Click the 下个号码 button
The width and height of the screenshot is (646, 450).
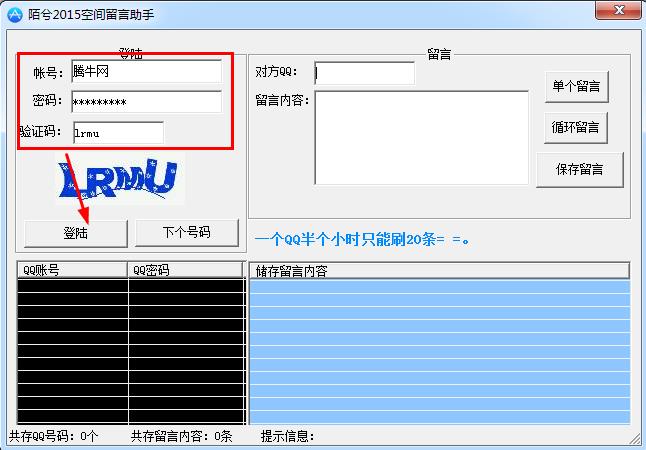[x=187, y=232]
